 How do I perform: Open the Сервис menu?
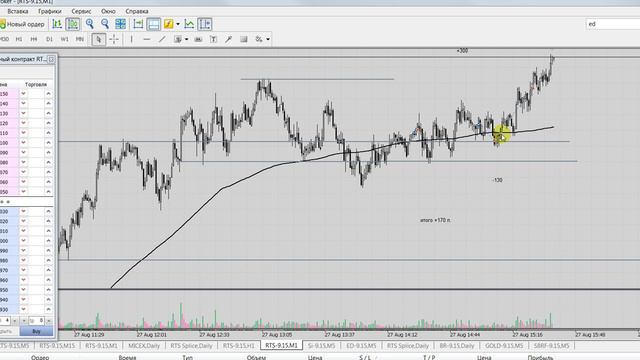(81, 11)
